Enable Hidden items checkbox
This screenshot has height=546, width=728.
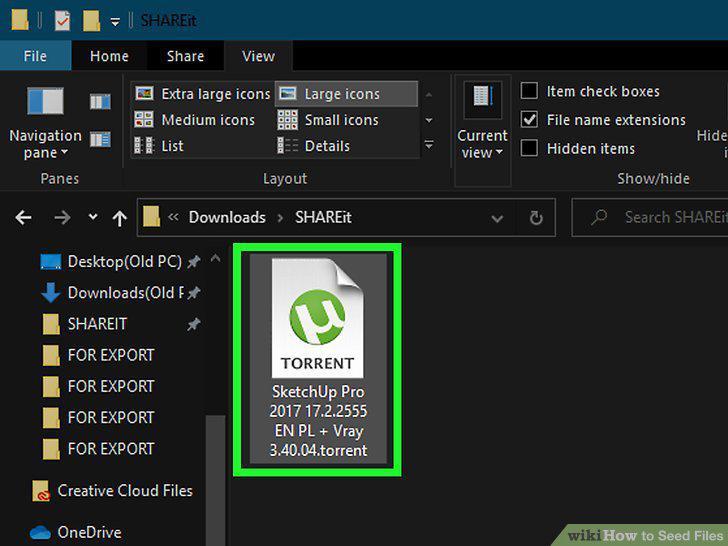[529, 148]
